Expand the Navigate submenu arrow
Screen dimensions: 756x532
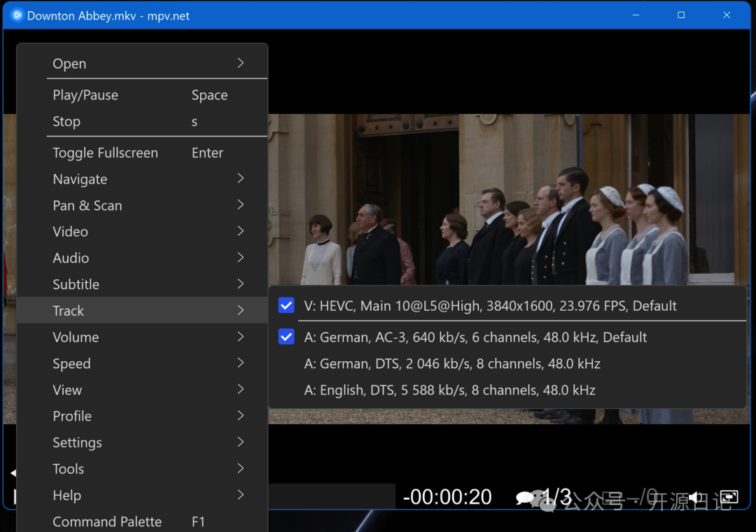[x=241, y=178]
